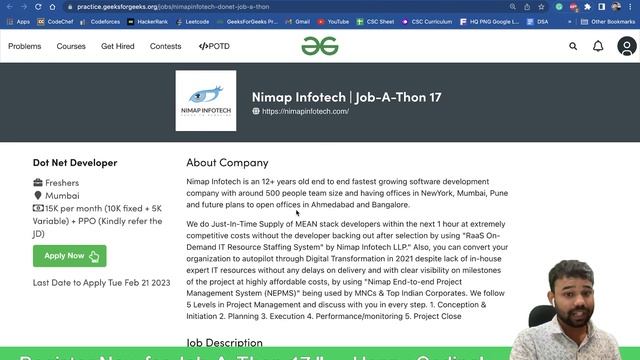Click the briefcase icon next to Freshers
The width and height of the screenshot is (640, 360).
[x=38, y=182]
